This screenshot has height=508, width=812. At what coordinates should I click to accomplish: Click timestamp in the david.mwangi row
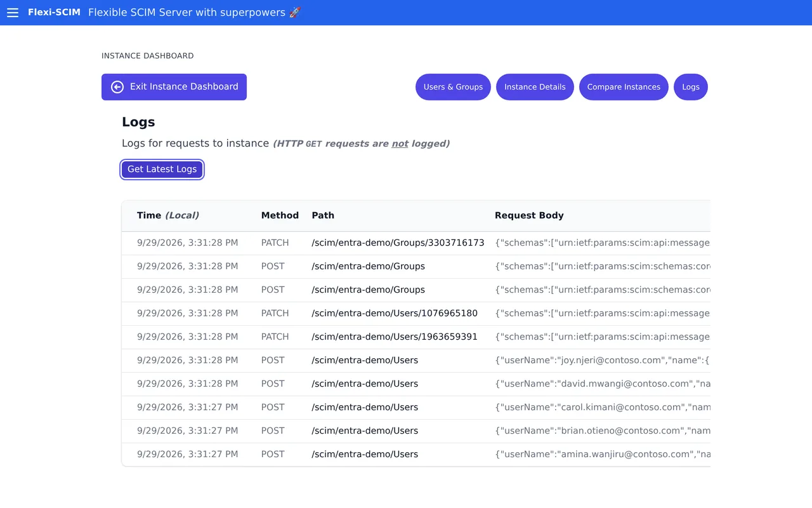tap(188, 384)
